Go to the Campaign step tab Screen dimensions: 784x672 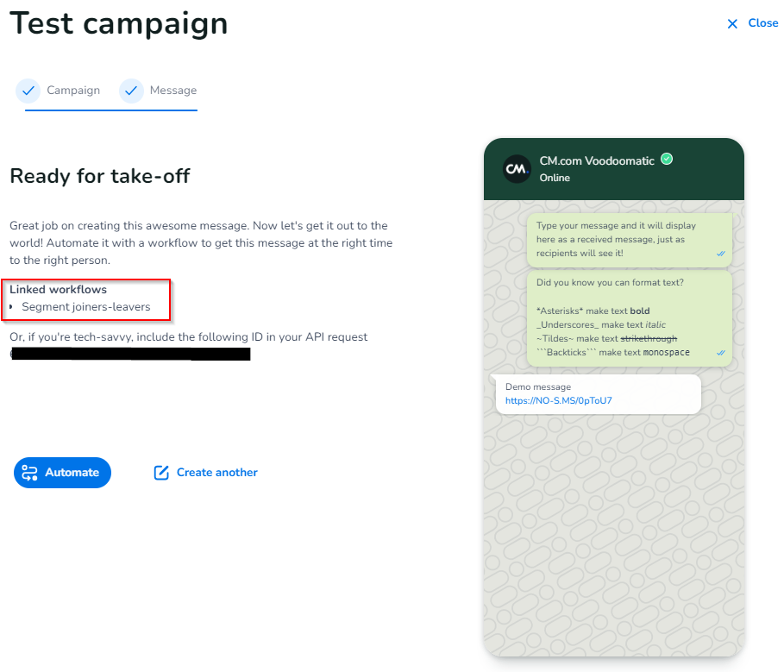[73, 91]
